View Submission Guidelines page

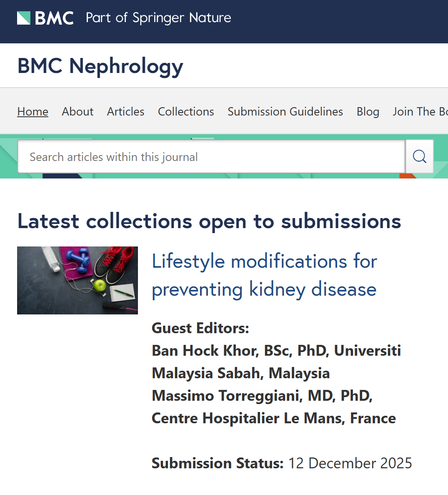tap(285, 111)
